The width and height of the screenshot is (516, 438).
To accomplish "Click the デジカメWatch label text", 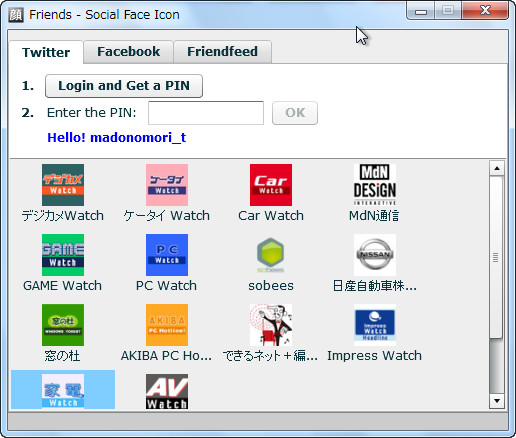I will [x=63, y=216].
